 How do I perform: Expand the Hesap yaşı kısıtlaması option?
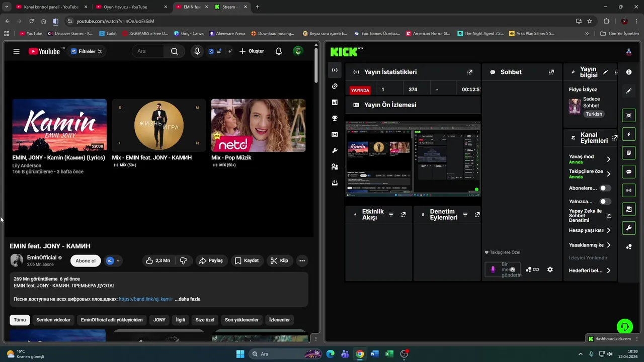(608, 230)
